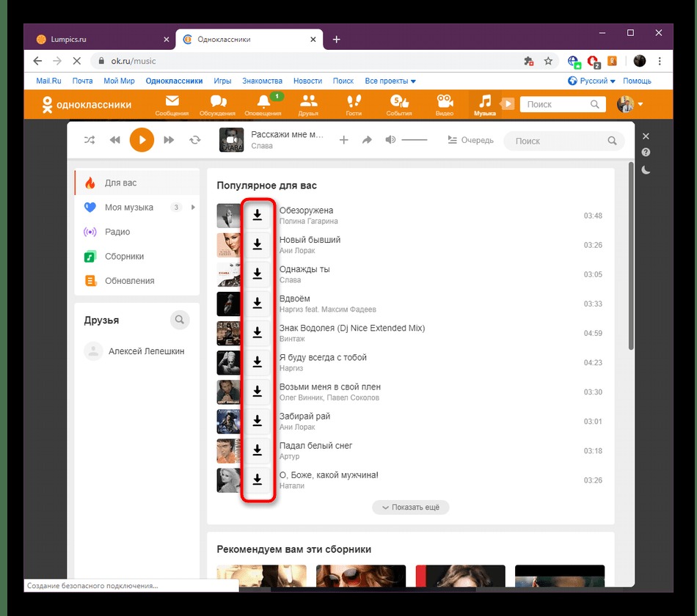
Task: Download Я буду всегда с тобой
Action: point(257,362)
